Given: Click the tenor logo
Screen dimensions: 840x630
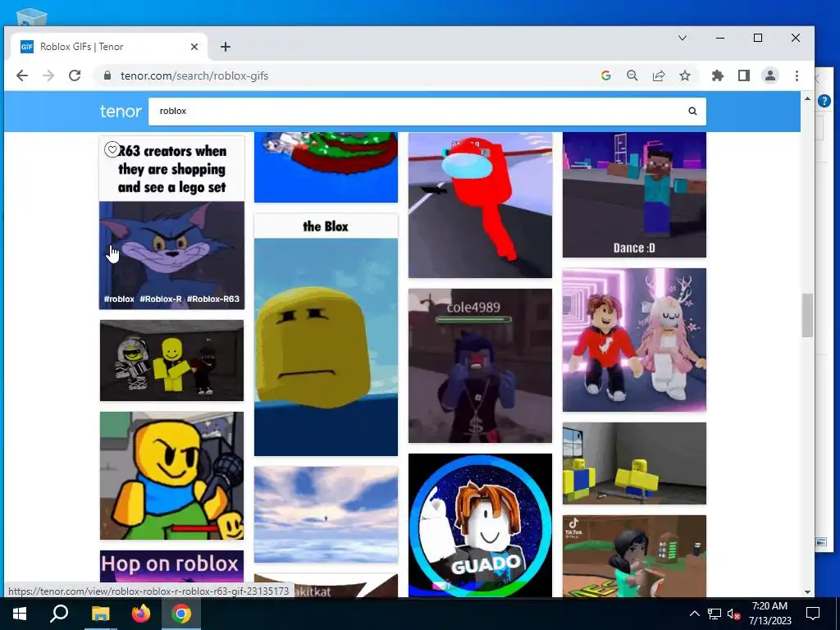Looking at the screenshot, I should (x=121, y=111).
